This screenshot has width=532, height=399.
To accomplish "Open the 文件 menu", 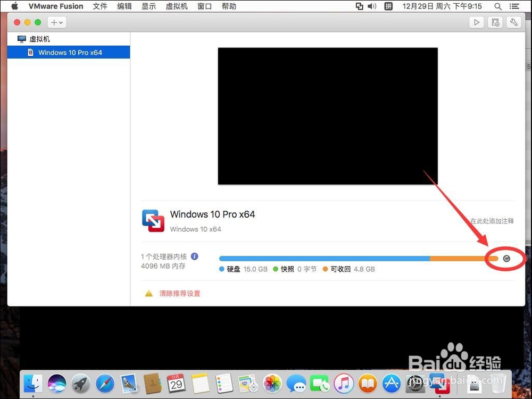I will 100,6.
